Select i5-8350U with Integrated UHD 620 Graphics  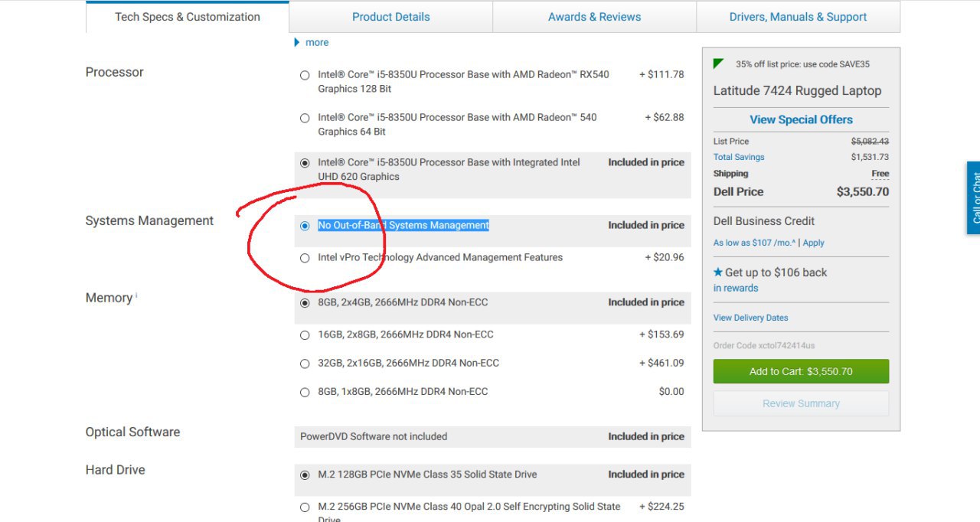click(x=305, y=163)
